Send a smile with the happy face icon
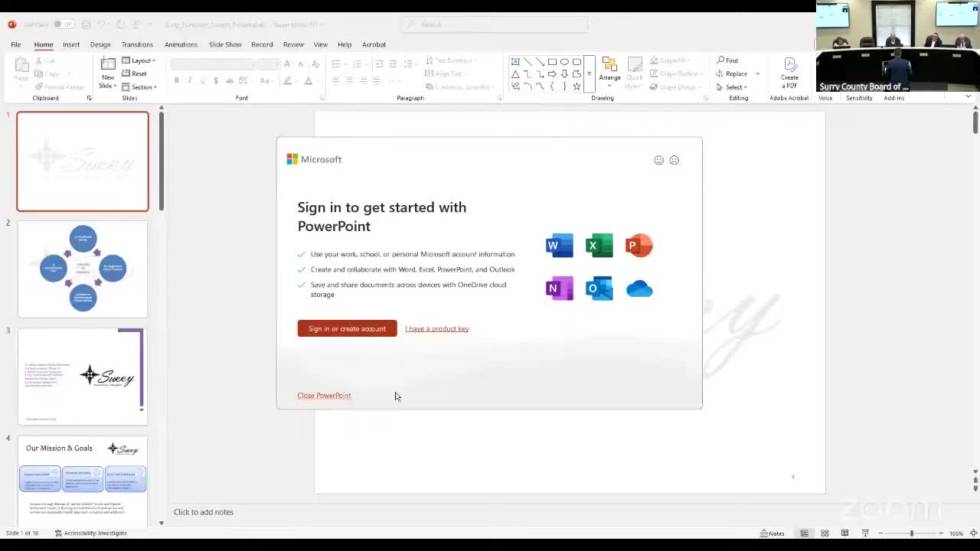This screenshot has width=980, height=551. click(x=658, y=160)
